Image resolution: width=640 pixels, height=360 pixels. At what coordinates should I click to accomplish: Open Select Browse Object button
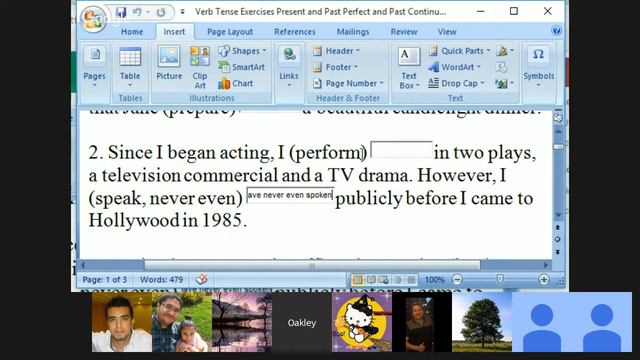point(558,240)
